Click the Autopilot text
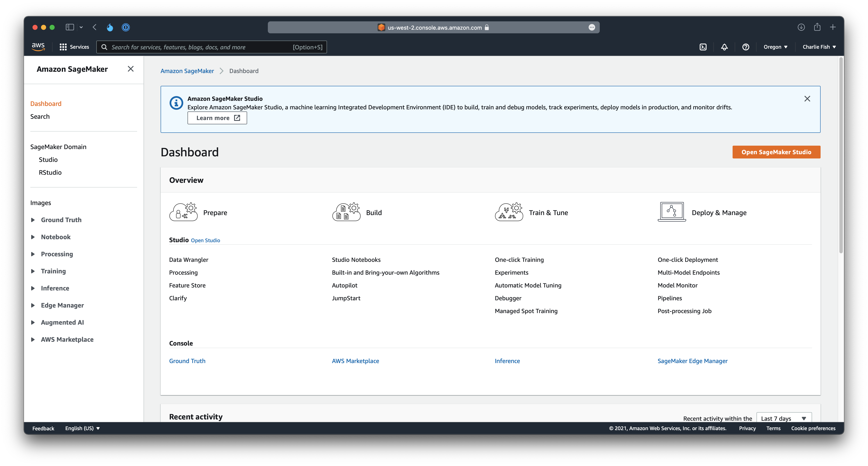868x466 pixels. click(345, 285)
